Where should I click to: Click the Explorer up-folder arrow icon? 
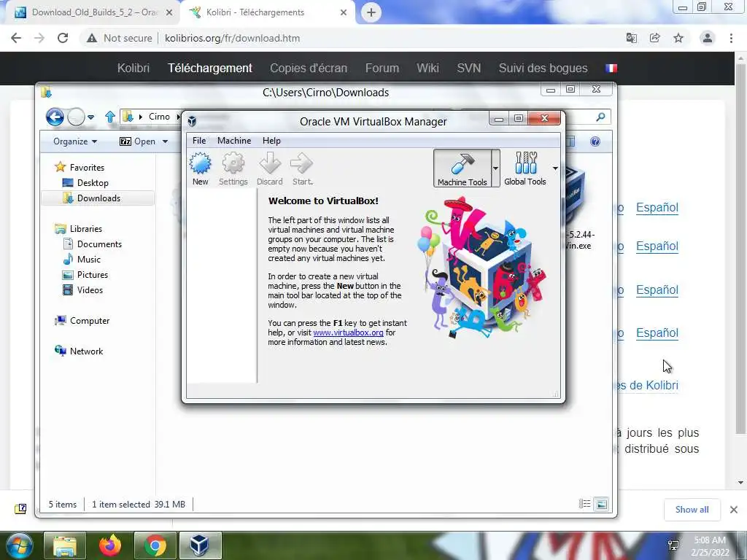pyautogui.click(x=110, y=116)
